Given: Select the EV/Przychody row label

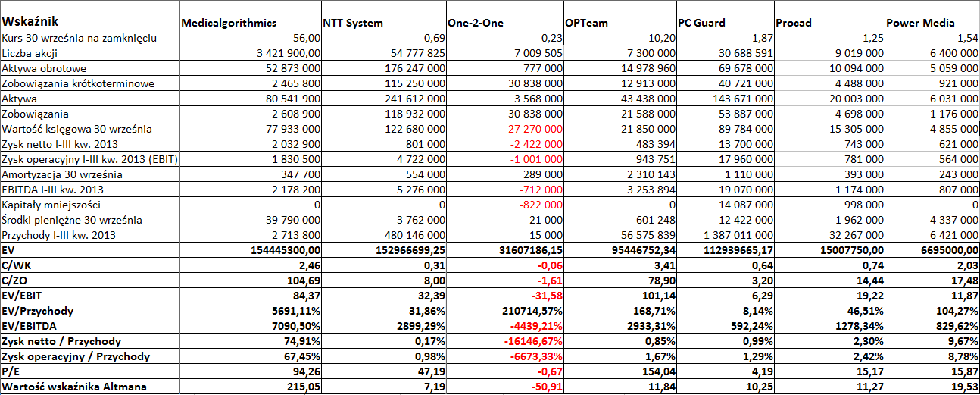Looking at the screenshot, I should click(x=34, y=311).
